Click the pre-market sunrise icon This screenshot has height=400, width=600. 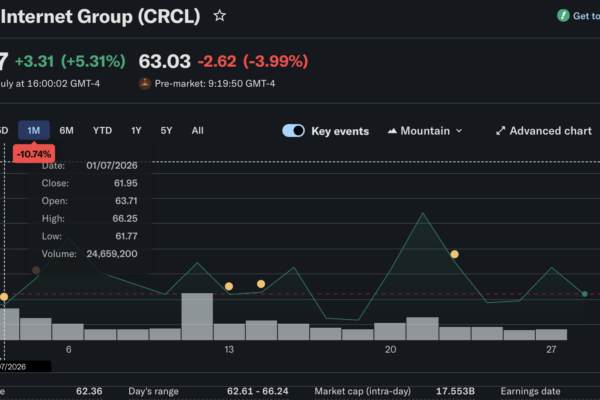coord(145,83)
